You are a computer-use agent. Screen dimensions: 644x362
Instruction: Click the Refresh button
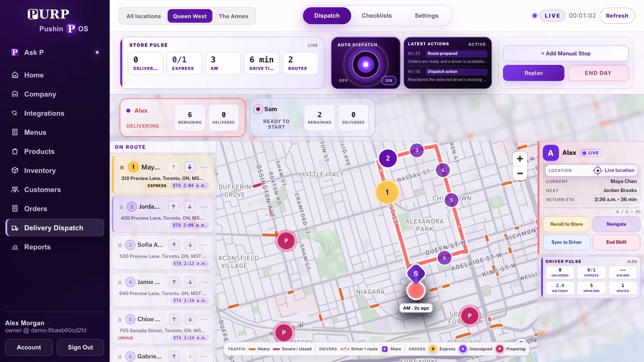click(x=617, y=16)
